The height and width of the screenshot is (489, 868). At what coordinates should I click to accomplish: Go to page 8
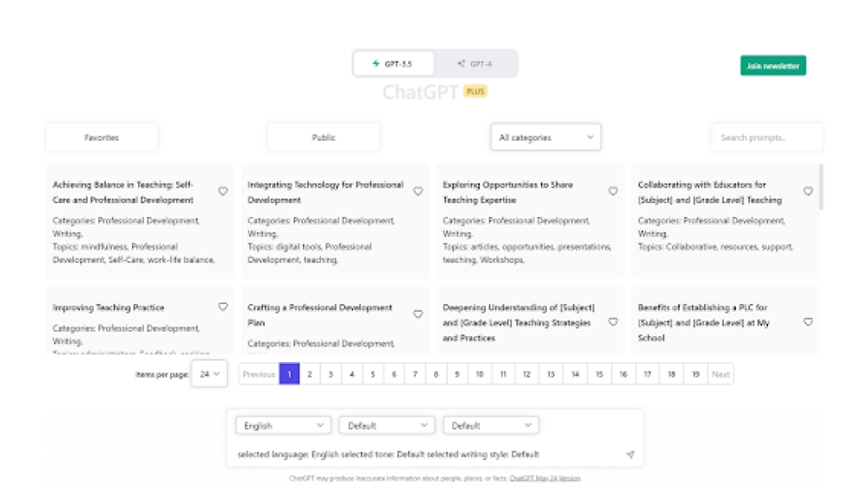point(437,374)
